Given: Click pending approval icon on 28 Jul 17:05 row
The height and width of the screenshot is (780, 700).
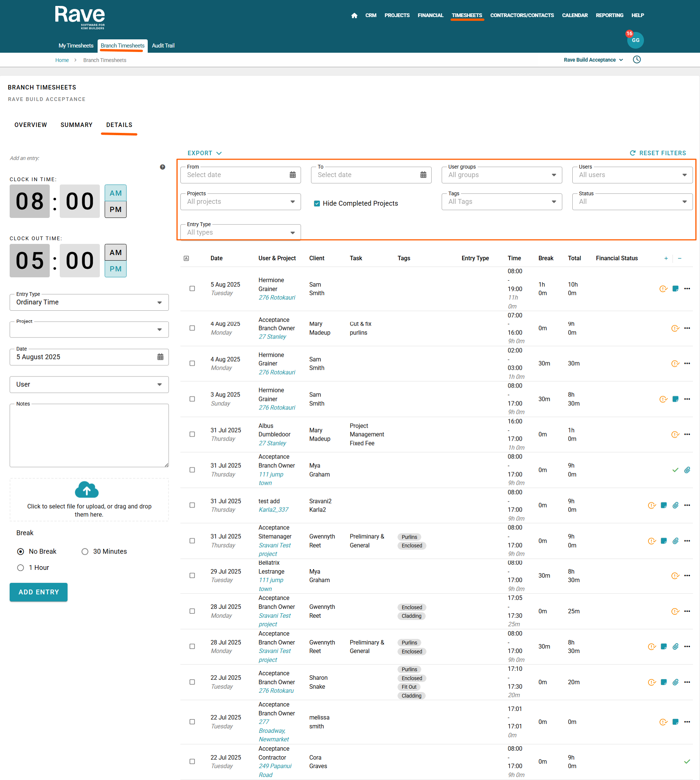Looking at the screenshot, I should [x=676, y=611].
